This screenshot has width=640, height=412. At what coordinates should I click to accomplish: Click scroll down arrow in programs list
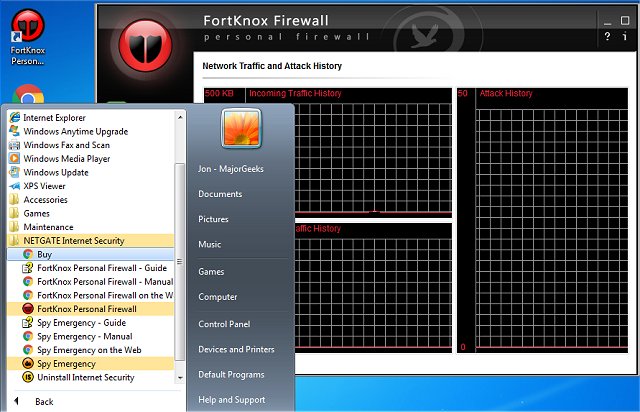(x=180, y=378)
